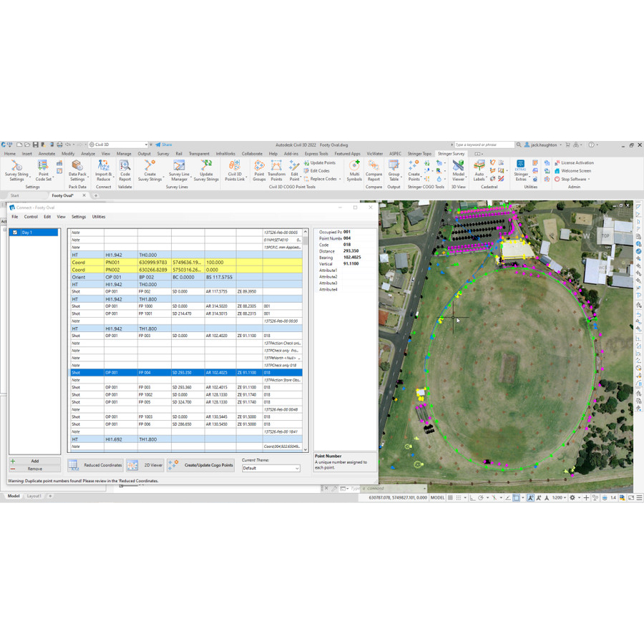This screenshot has width=644, height=644.
Task: Toggle the Day 1 checkbox
Action: pyautogui.click(x=15, y=233)
